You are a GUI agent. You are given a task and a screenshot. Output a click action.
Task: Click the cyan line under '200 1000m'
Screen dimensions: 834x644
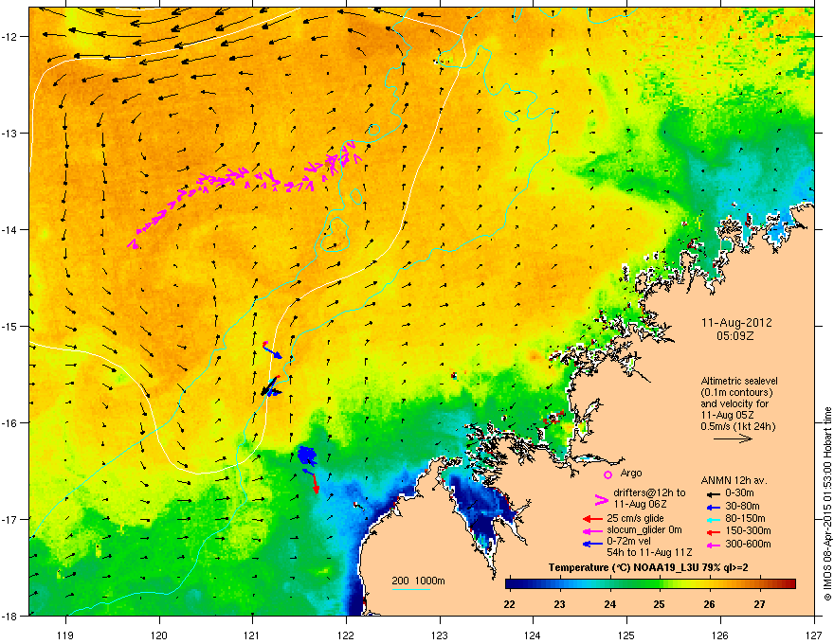coord(411,589)
